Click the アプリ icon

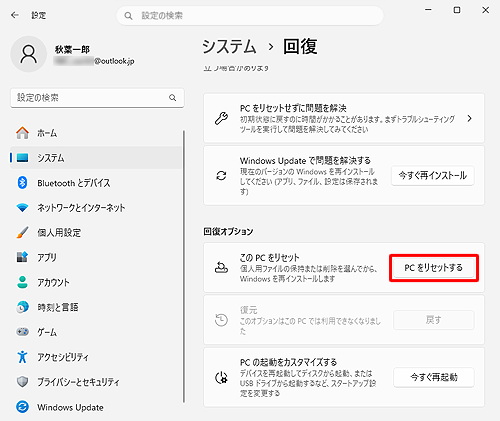[22, 257]
